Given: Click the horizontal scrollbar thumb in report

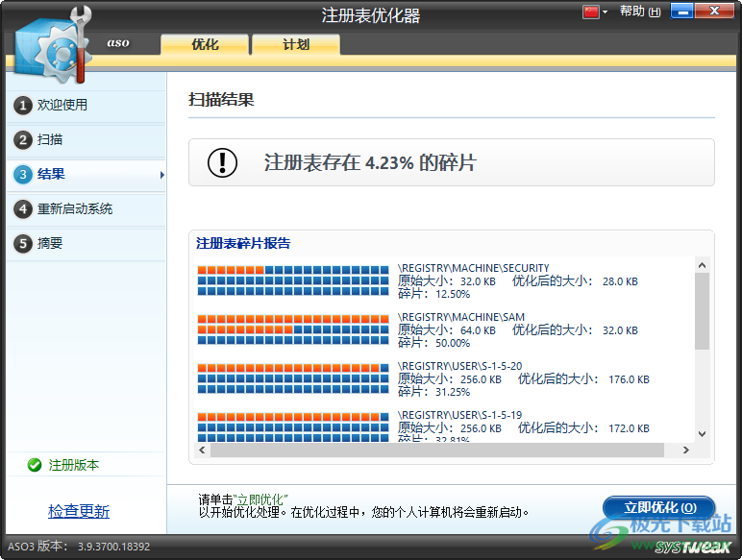Looking at the screenshot, I should tap(437, 450).
